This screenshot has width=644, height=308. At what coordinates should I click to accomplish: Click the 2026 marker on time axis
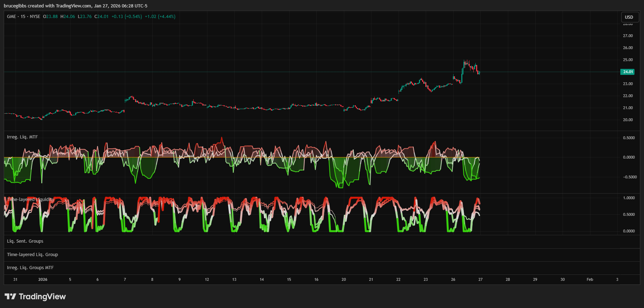43,279
